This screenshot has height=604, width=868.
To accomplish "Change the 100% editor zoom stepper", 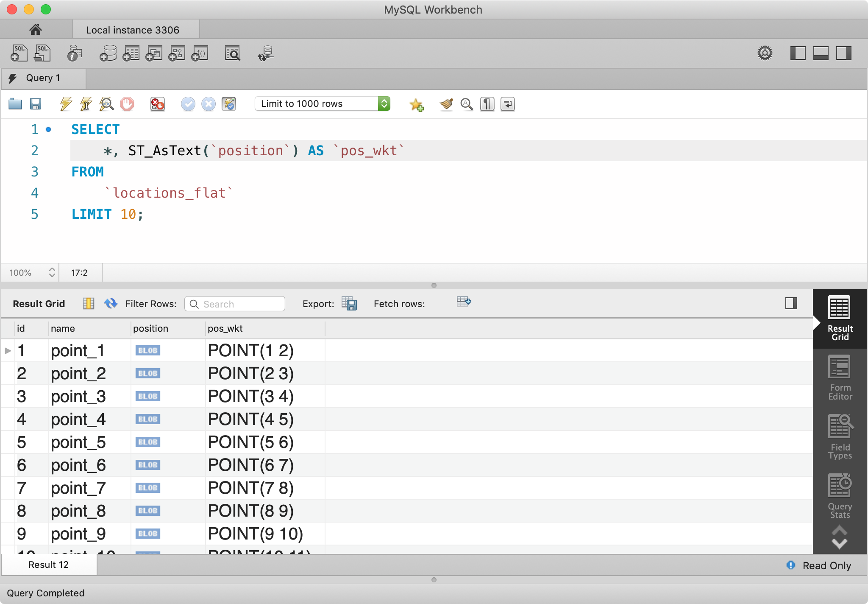I will click(x=52, y=272).
